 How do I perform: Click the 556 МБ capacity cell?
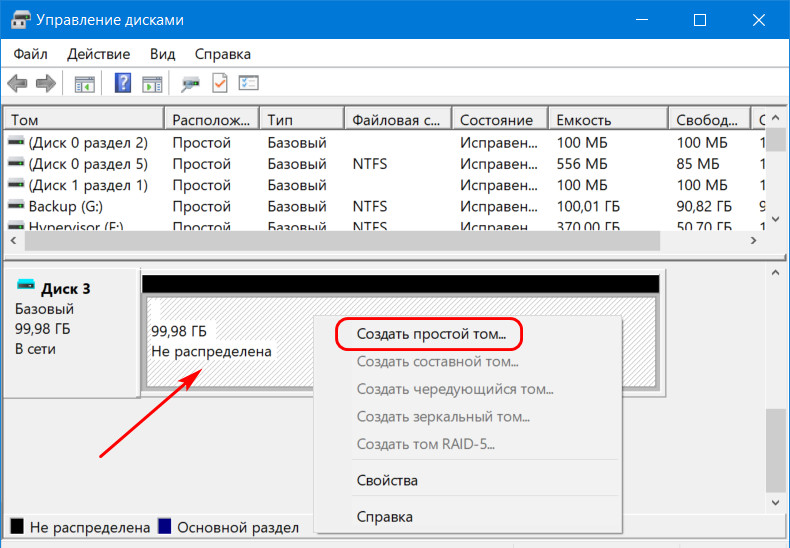[582, 164]
